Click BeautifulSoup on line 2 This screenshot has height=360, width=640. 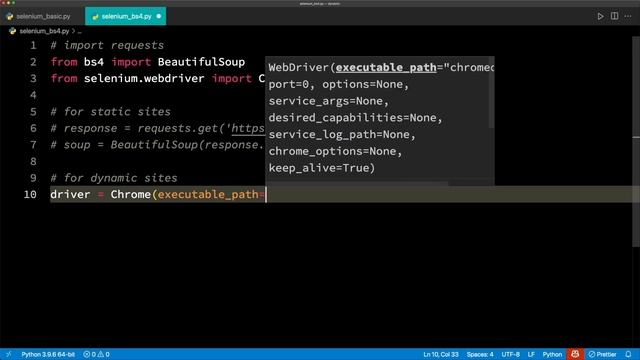(x=201, y=62)
